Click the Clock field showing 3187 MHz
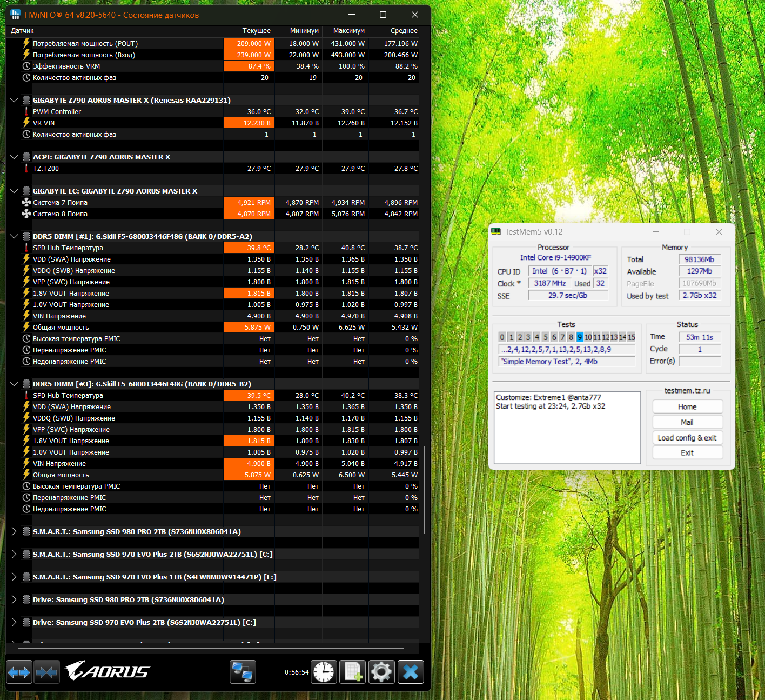 (x=549, y=283)
